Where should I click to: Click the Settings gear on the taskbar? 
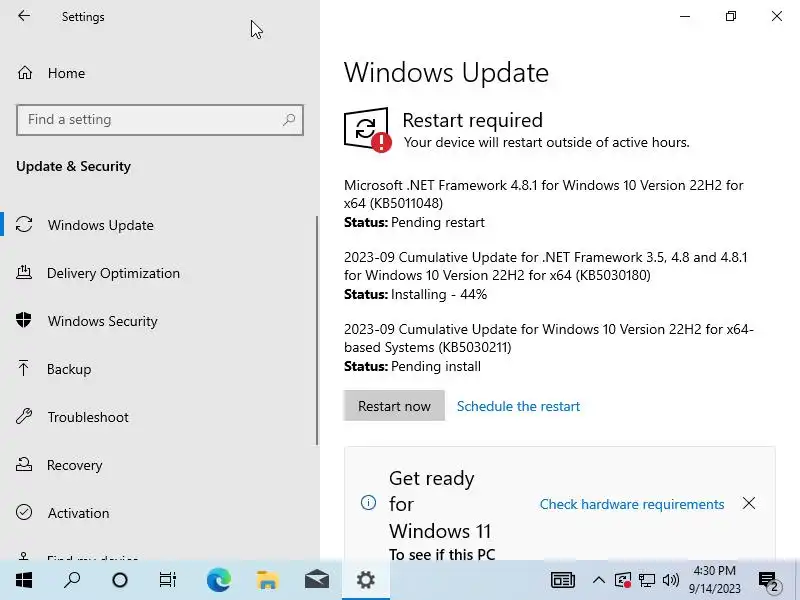[x=365, y=580]
